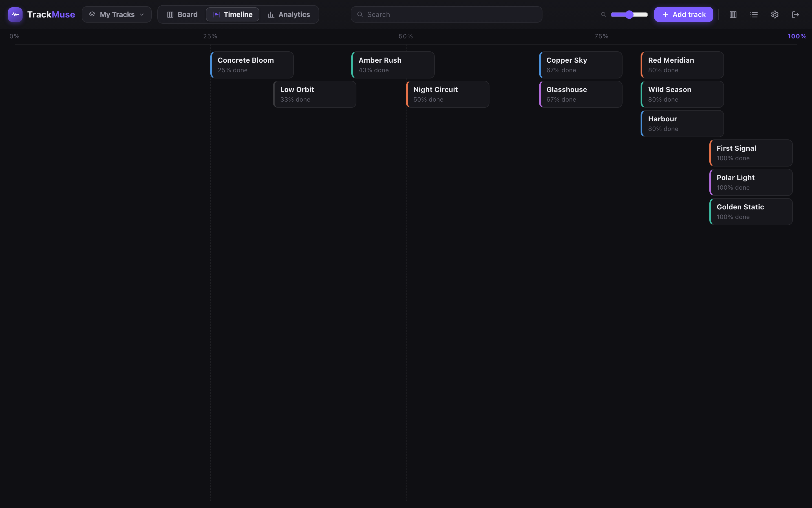Open the Glasshouse track card
This screenshot has height=508, width=812.
[x=581, y=94]
